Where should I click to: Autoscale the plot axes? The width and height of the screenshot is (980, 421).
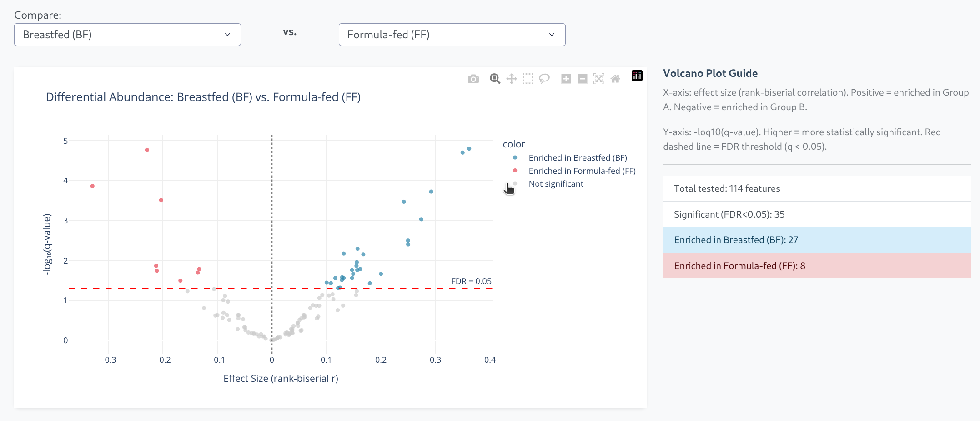pos(599,78)
